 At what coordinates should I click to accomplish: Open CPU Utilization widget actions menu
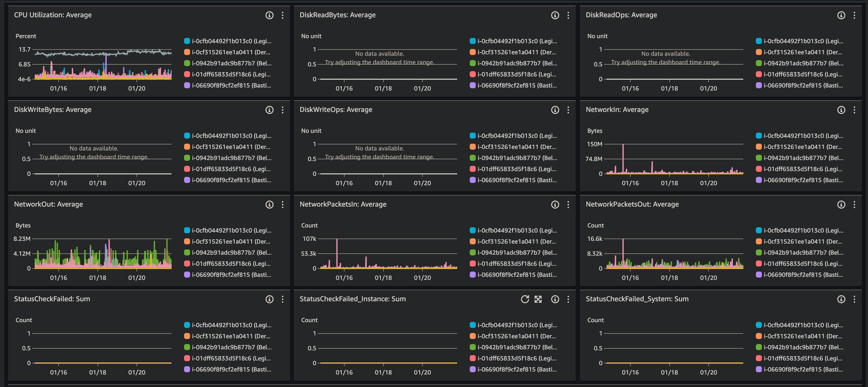point(283,15)
